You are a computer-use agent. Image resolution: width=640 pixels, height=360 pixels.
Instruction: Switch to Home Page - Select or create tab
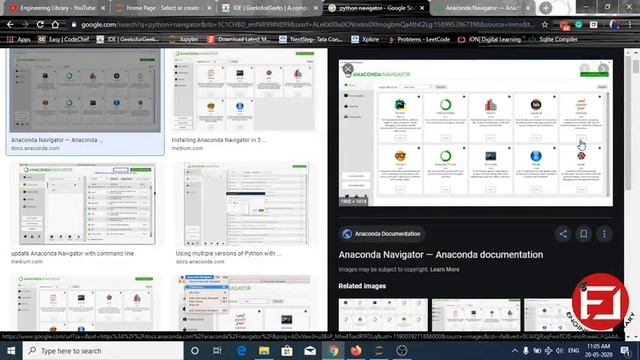tap(163, 8)
